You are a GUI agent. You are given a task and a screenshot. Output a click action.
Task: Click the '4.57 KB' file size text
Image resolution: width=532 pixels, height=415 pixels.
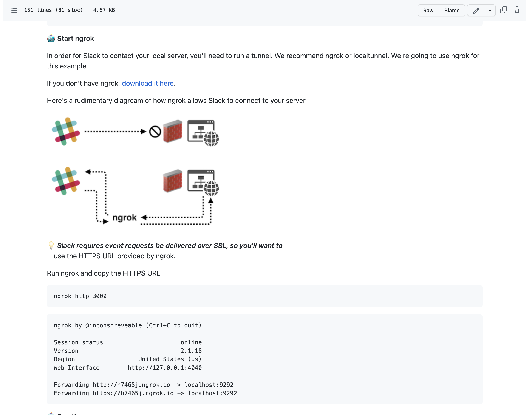tap(104, 10)
